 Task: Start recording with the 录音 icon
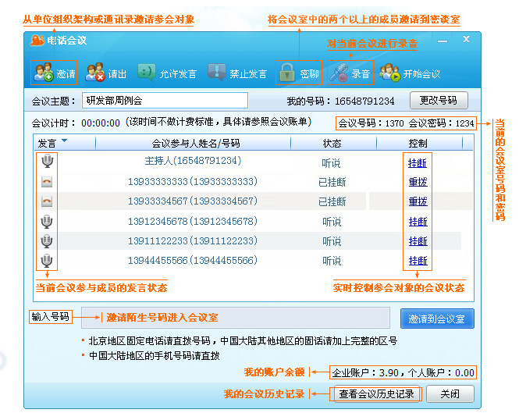[x=338, y=73]
